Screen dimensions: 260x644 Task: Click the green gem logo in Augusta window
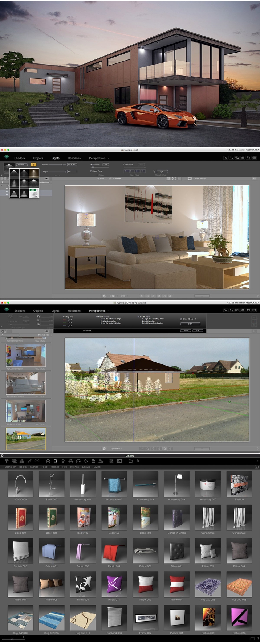click(7, 310)
